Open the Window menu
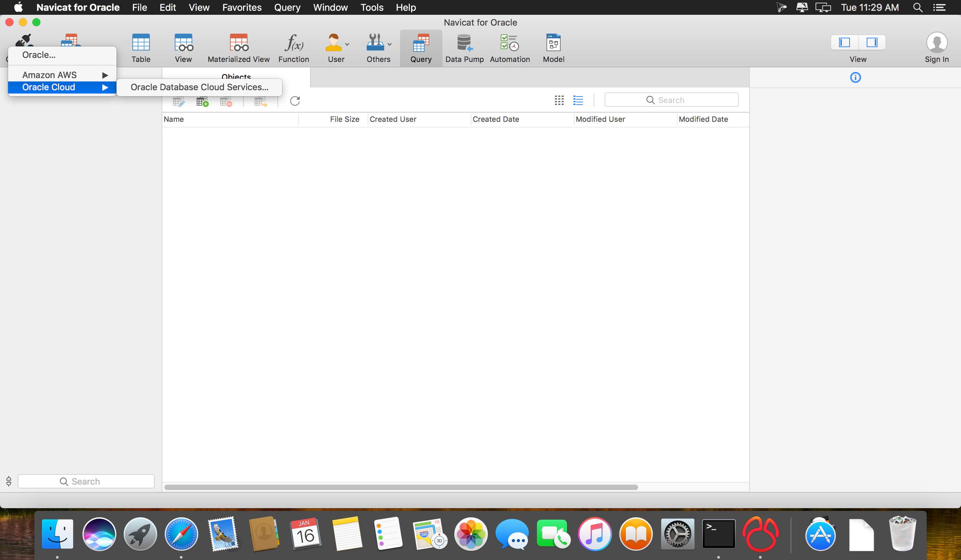 coord(330,8)
